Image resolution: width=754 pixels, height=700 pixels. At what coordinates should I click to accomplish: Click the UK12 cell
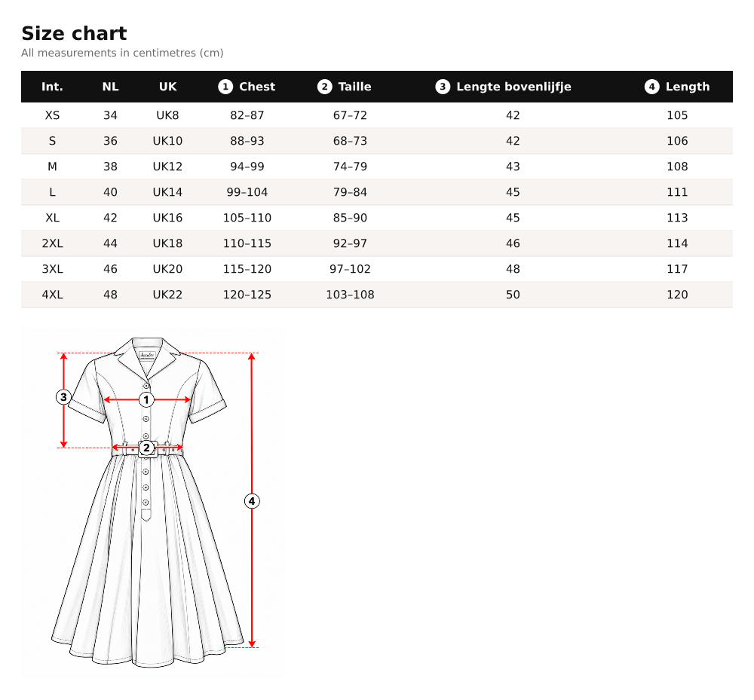tap(167, 167)
